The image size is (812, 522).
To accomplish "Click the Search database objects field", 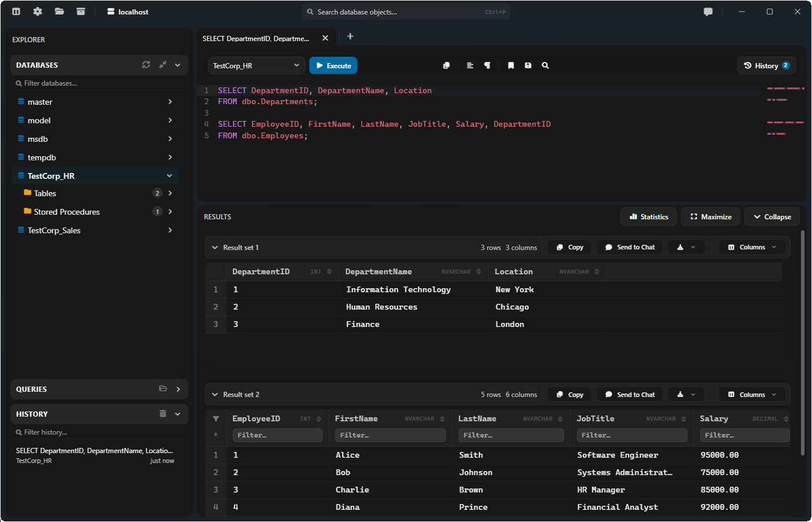I will pos(405,12).
